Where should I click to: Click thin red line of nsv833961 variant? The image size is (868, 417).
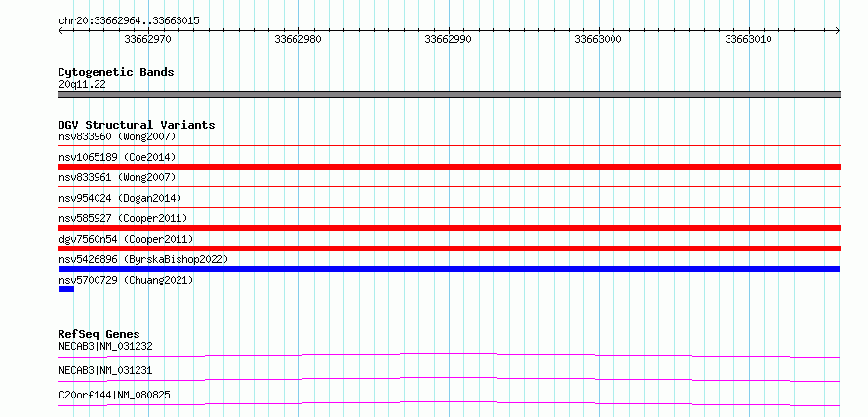coord(449,187)
